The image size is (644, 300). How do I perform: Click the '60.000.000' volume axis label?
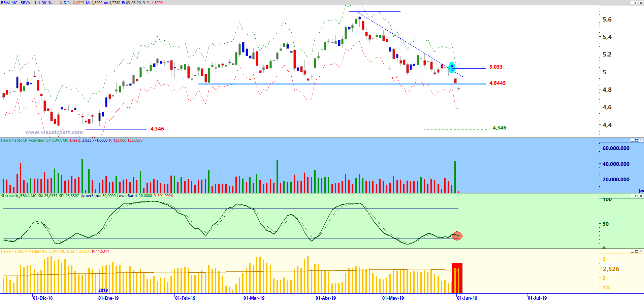point(616,148)
